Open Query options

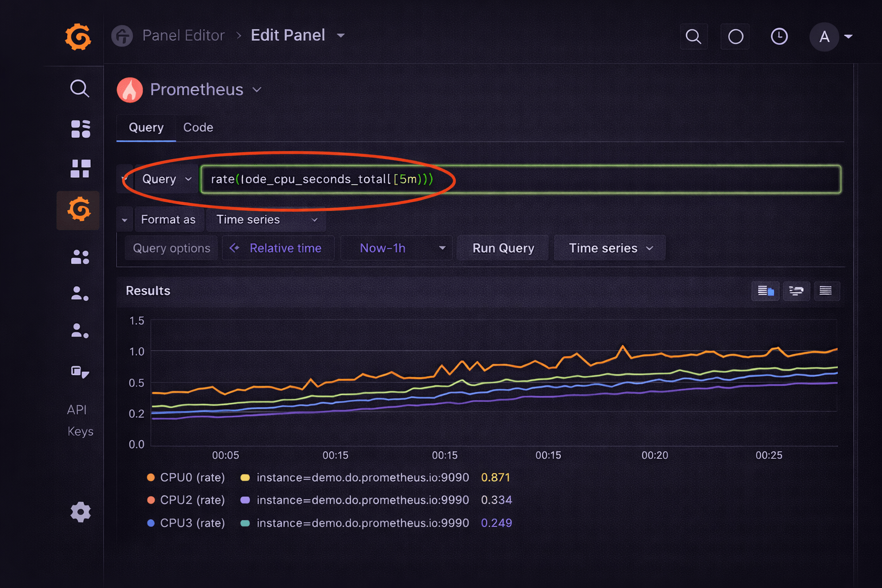tap(172, 248)
